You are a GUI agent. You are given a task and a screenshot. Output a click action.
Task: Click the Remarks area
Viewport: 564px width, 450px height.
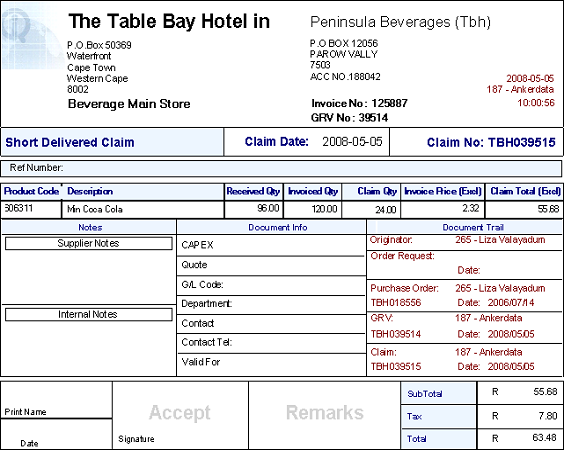click(x=324, y=415)
